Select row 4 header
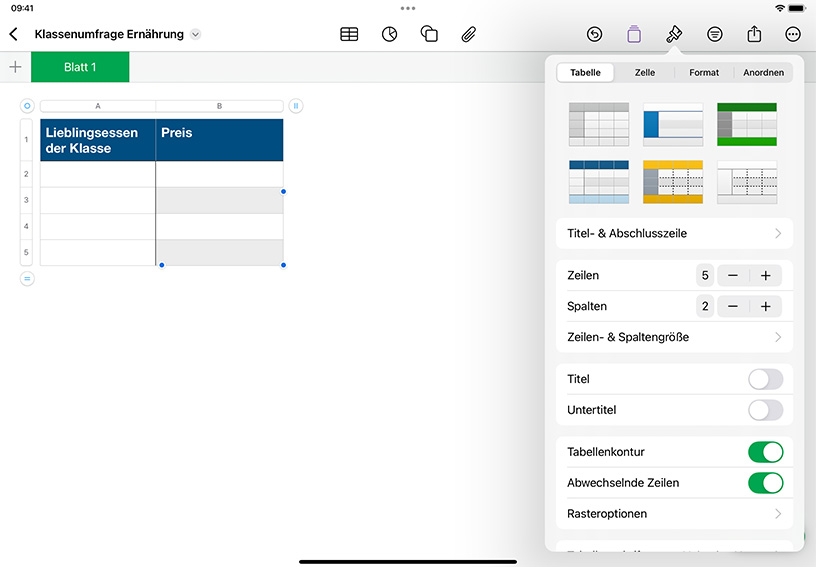The image size is (816, 567). click(26, 226)
